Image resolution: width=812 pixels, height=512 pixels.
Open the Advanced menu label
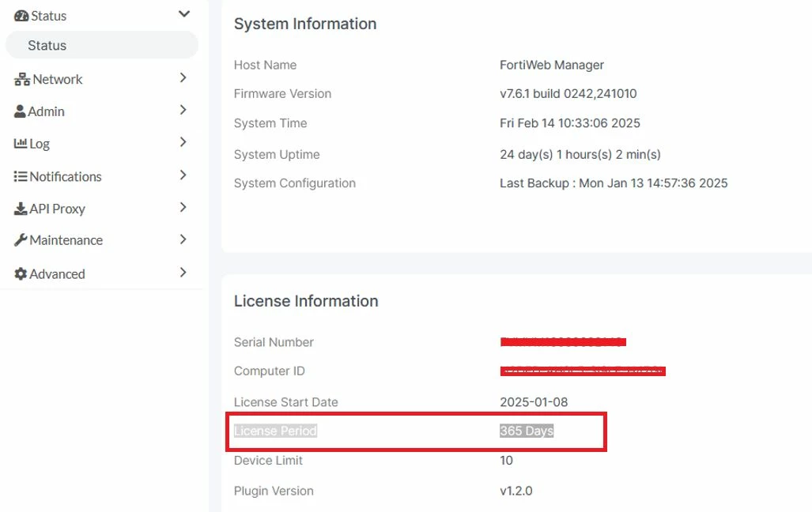tap(57, 274)
